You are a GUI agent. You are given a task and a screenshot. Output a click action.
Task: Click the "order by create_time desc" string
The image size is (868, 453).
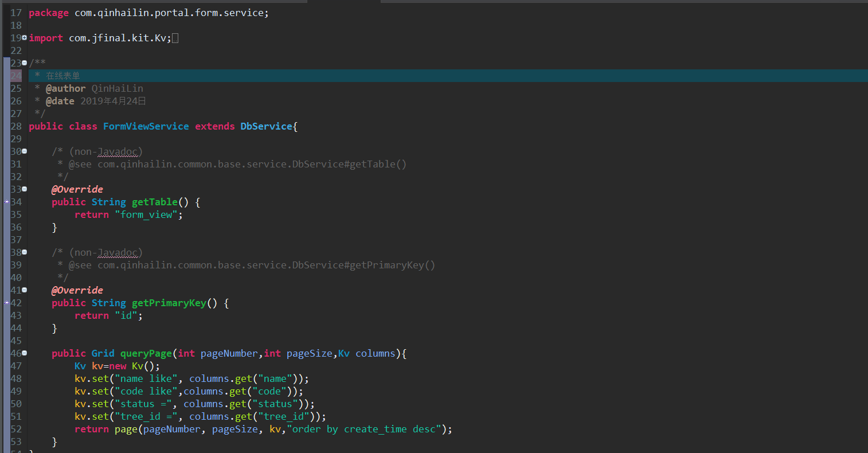tap(363, 429)
